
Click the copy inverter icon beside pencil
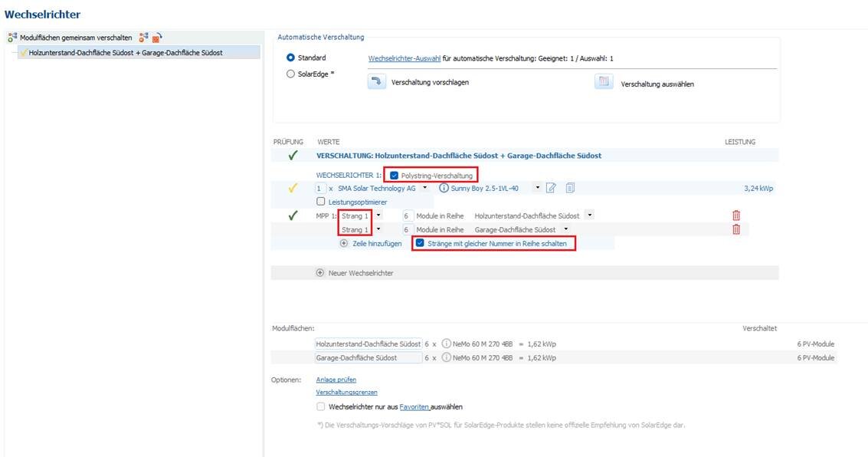[569, 188]
